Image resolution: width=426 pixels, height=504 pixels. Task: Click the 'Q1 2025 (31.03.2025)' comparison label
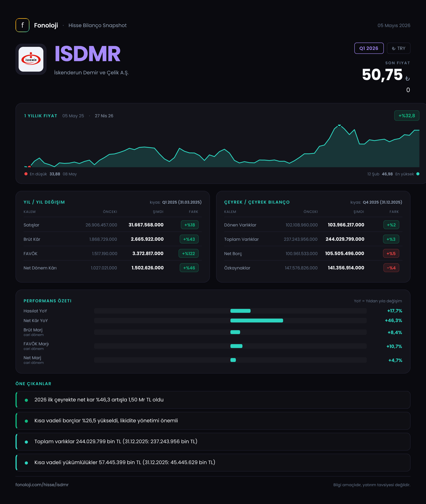point(182,202)
